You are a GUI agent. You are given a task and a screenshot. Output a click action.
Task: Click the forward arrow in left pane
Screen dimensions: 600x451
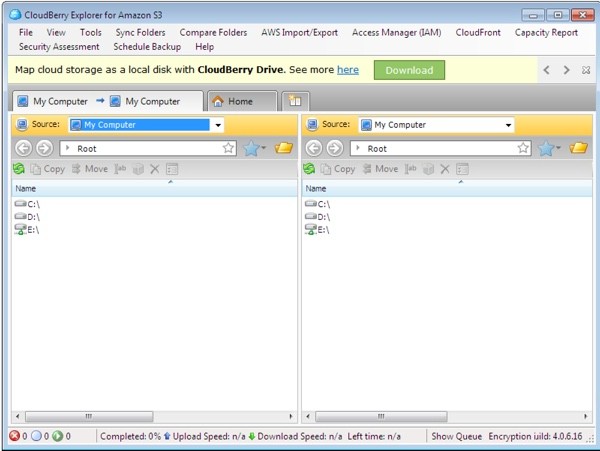pyautogui.click(x=44, y=148)
